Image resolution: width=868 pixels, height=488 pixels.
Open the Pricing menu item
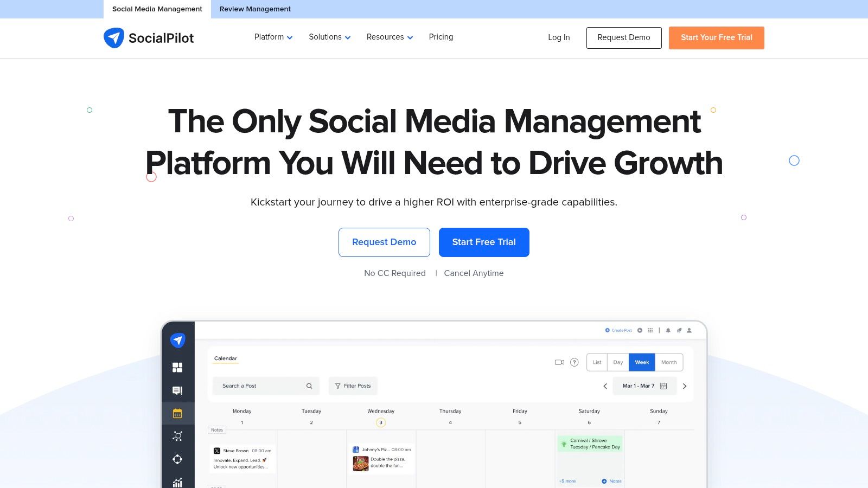(441, 37)
